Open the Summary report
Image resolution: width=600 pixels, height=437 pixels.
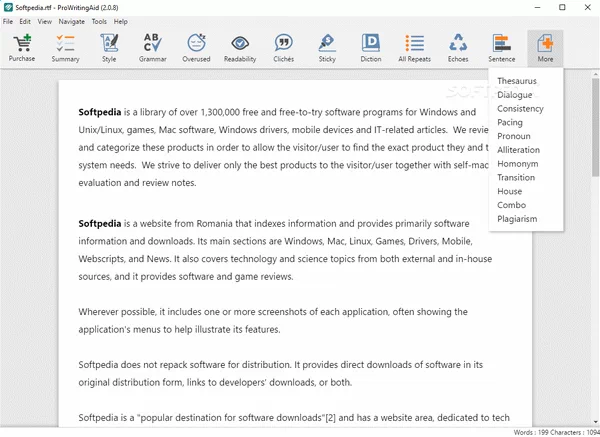coord(65,48)
